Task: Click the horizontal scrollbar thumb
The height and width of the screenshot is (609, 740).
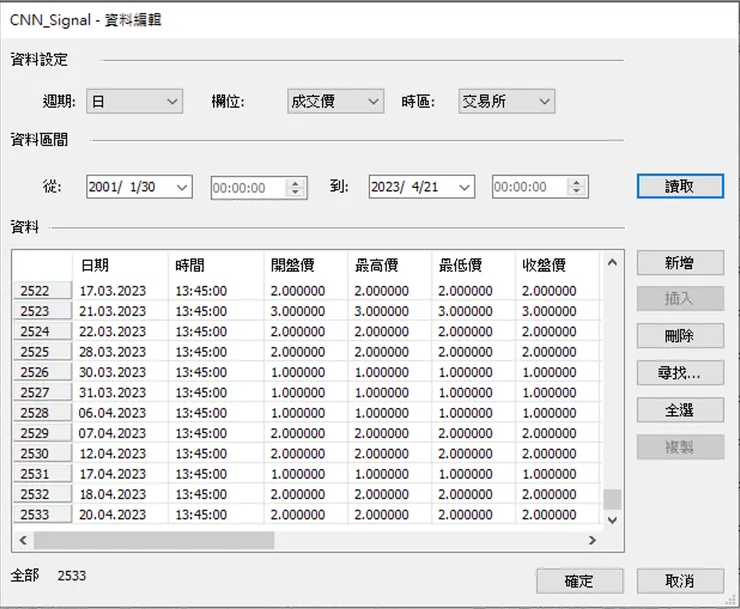Action: pyautogui.click(x=154, y=540)
